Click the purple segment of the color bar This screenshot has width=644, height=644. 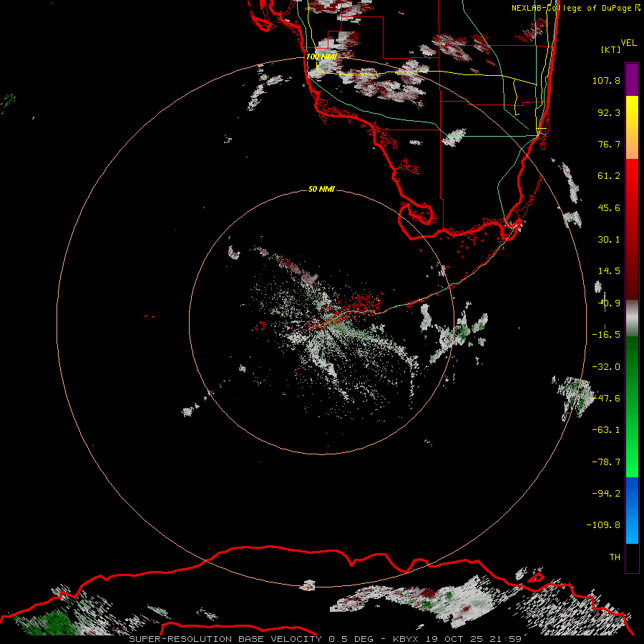632,80
